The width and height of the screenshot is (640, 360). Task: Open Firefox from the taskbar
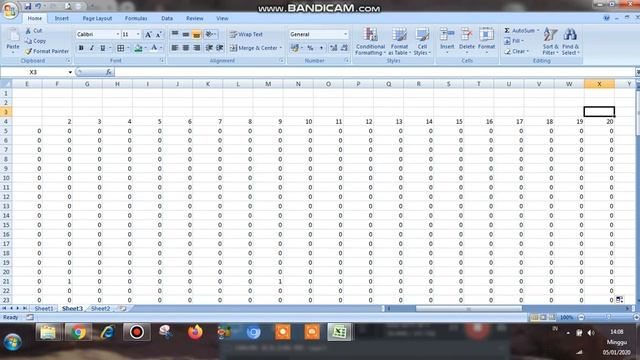tap(195, 332)
